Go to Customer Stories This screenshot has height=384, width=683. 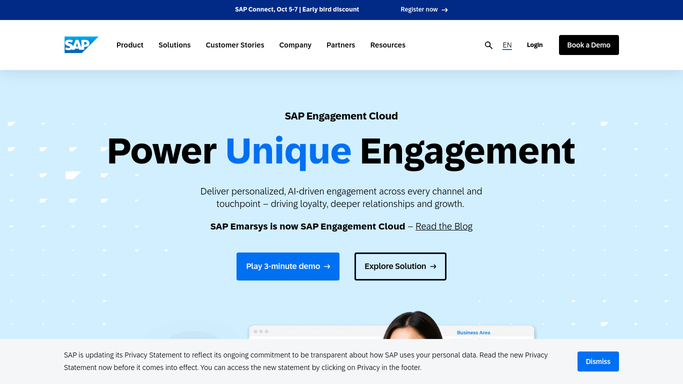235,45
